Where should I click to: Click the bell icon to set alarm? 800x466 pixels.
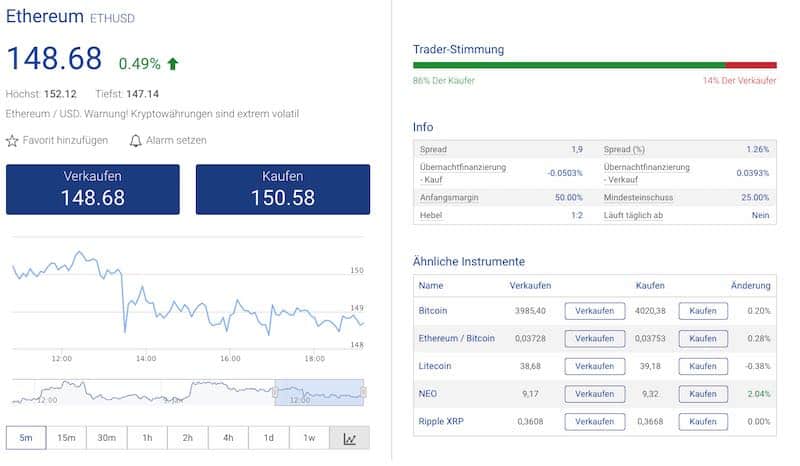(x=135, y=140)
